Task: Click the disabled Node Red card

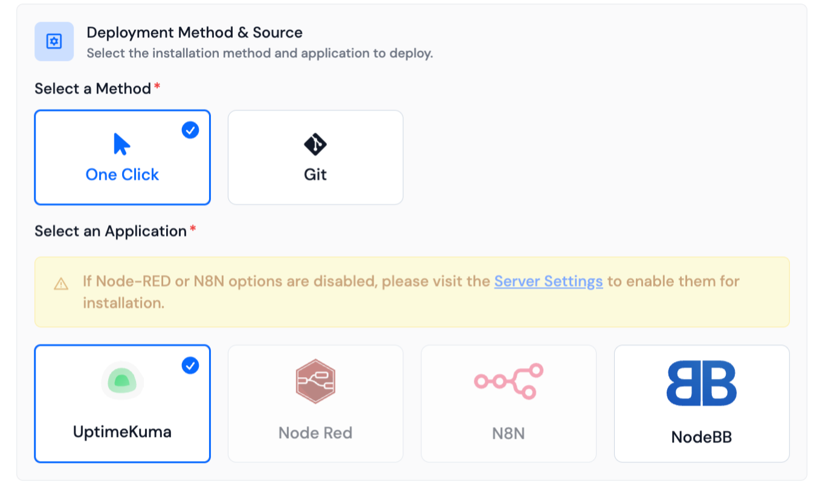Action: coord(315,404)
